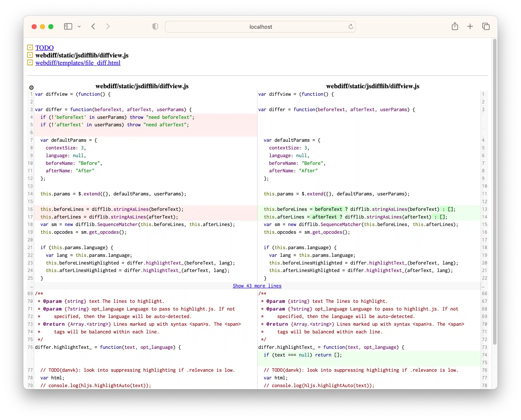This screenshot has height=420, width=521.
Task: Click the change-status square beside TODO
Action: [x=30, y=47]
